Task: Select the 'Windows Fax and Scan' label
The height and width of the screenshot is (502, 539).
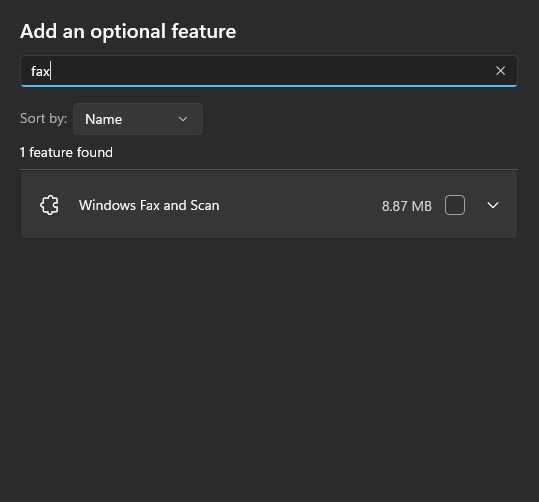Action: pyautogui.click(x=149, y=205)
